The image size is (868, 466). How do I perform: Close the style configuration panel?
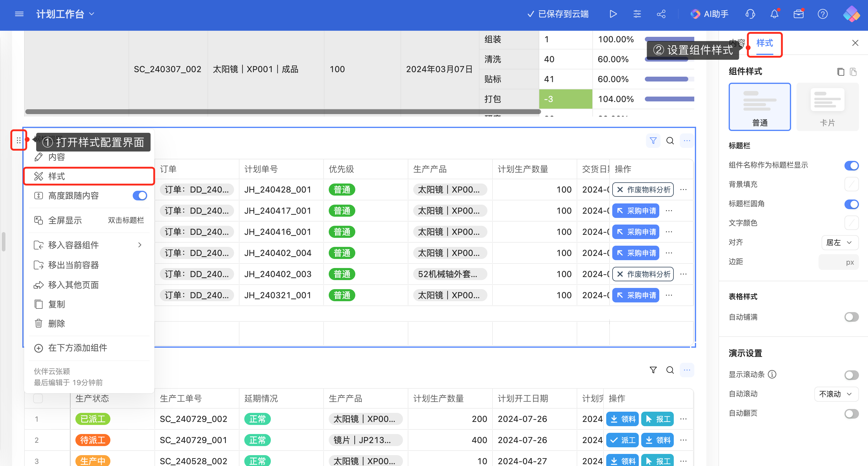pos(855,43)
